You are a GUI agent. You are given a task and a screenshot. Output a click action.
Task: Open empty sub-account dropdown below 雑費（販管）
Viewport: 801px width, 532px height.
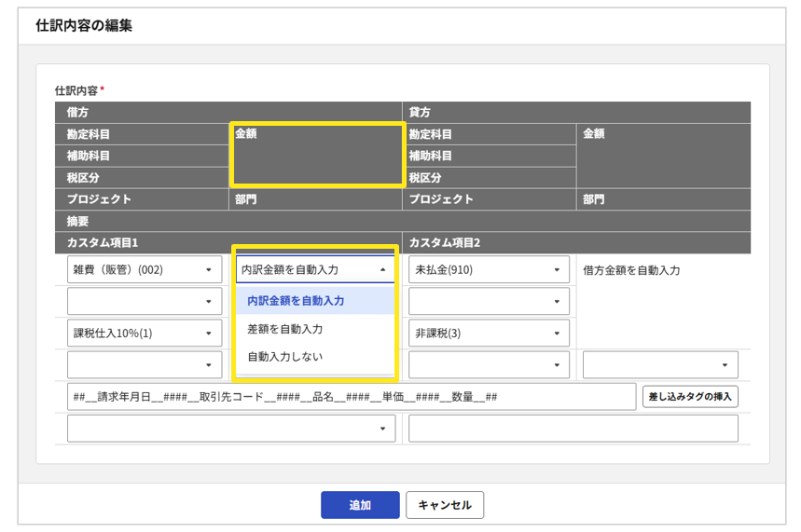pyautogui.click(x=145, y=302)
